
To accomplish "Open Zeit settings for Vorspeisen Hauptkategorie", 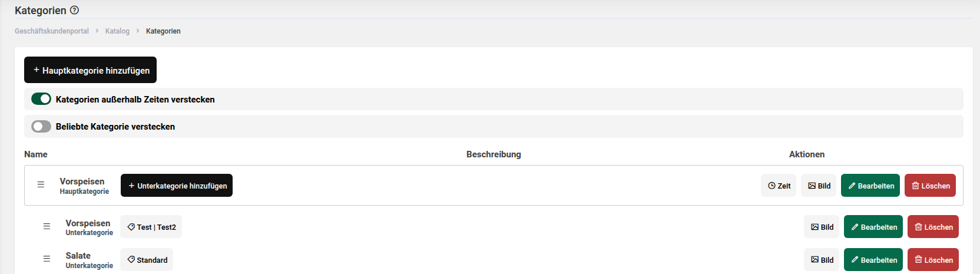I will (779, 186).
